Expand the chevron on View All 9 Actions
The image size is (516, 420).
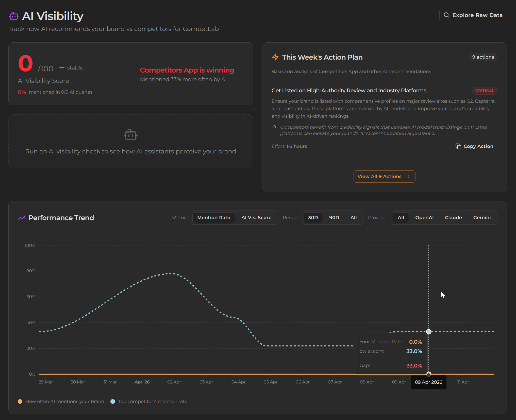click(408, 176)
